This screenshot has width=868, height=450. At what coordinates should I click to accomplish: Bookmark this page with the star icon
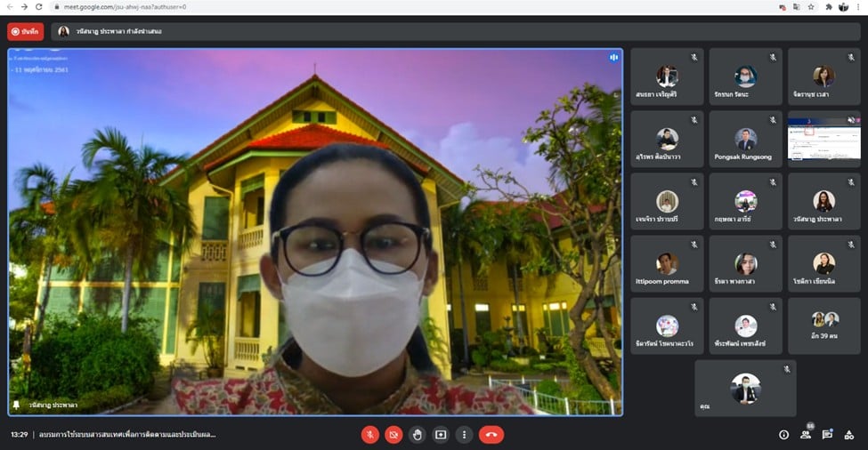coord(811,7)
